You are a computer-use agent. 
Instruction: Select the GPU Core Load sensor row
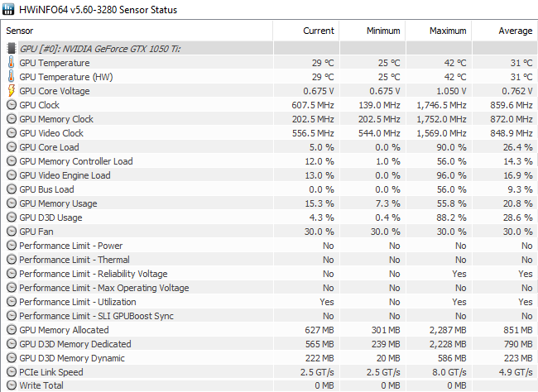(270, 146)
